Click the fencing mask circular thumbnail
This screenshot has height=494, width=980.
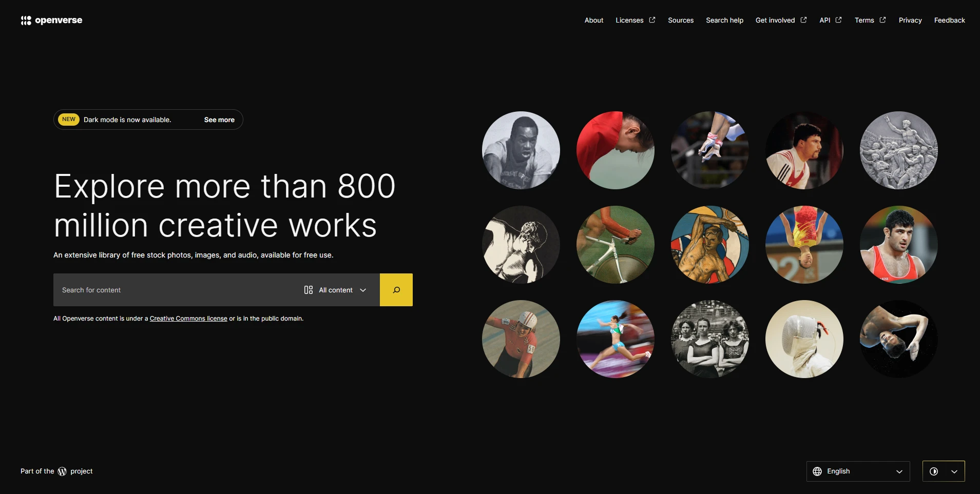click(803, 339)
